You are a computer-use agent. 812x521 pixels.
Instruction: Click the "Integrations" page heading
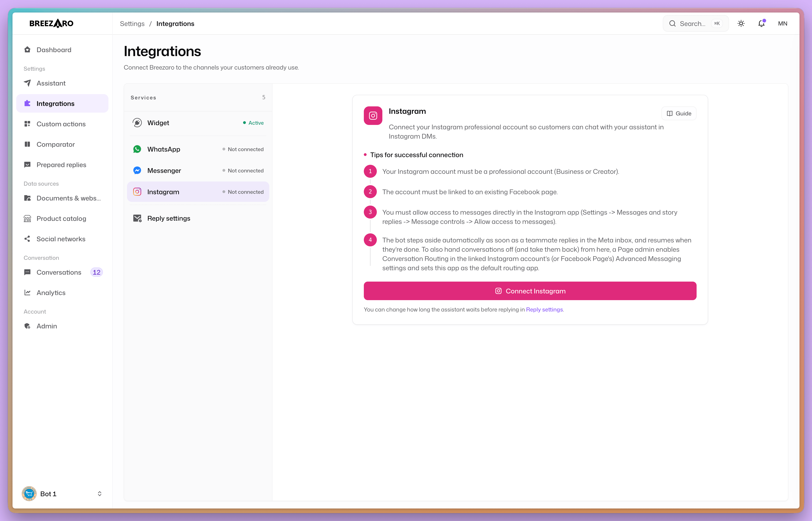pos(162,51)
